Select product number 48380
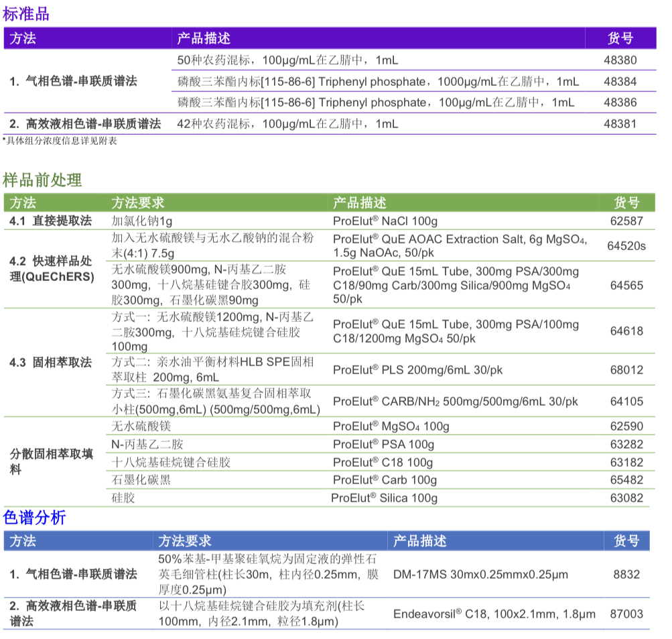672x639 pixels. 620,60
